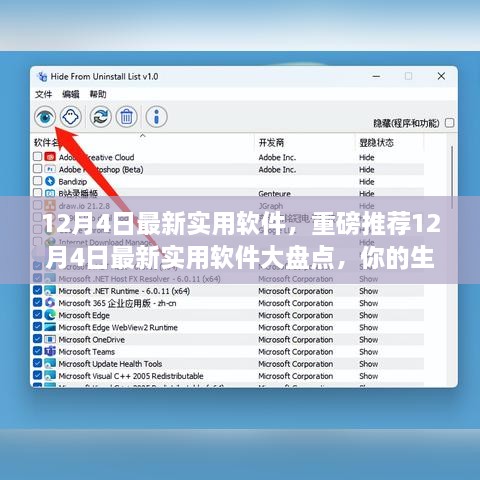Open the 帮助 menu
This screenshot has height=480, width=480.
[98, 94]
